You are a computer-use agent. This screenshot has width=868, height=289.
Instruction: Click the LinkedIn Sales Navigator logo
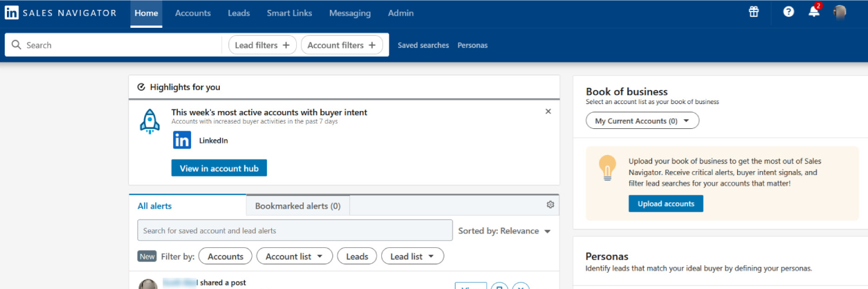(x=60, y=13)
